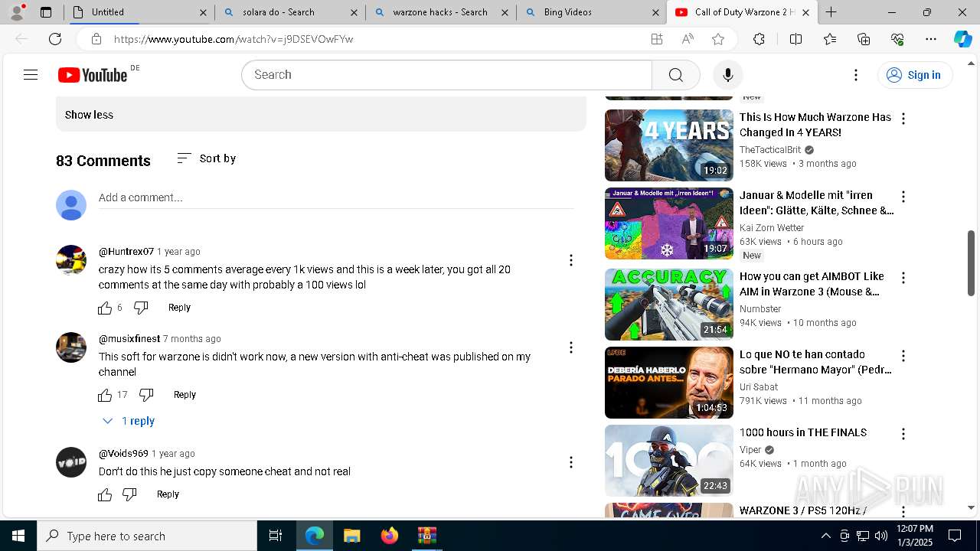Open options for 'Januar & Modelle' video
Image resolution: width=980 pixels, height=551 pixels.
click(x=903, y=197)
